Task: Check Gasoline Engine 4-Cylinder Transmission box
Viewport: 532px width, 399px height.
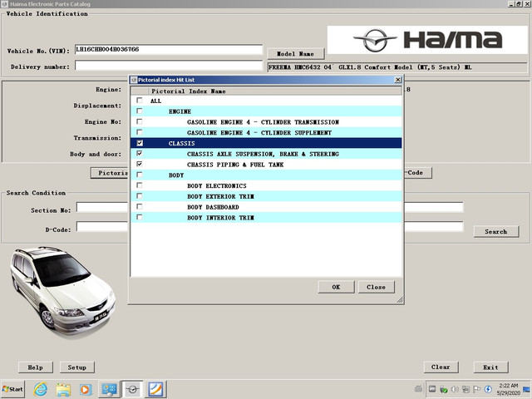Action: coord(139,121)
